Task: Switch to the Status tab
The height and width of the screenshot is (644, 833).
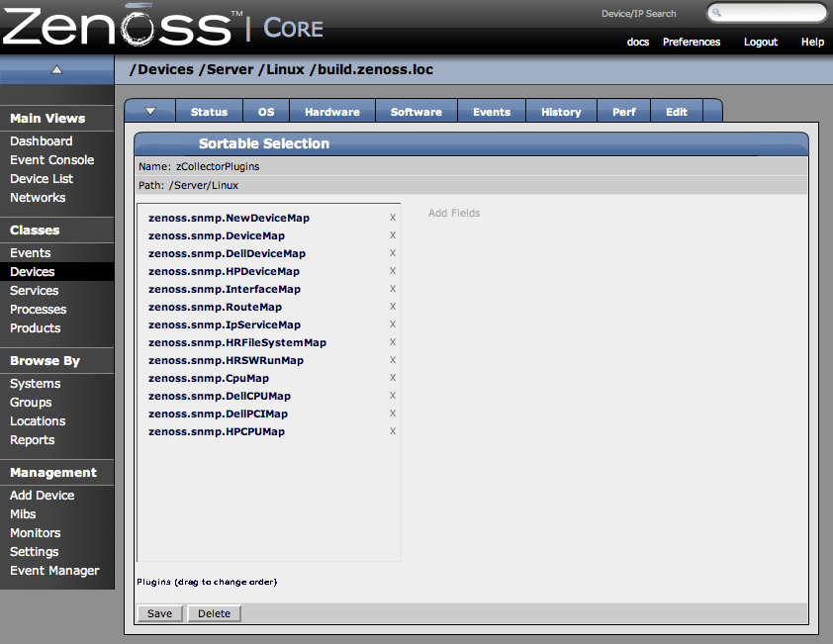Action: (209, 112)
